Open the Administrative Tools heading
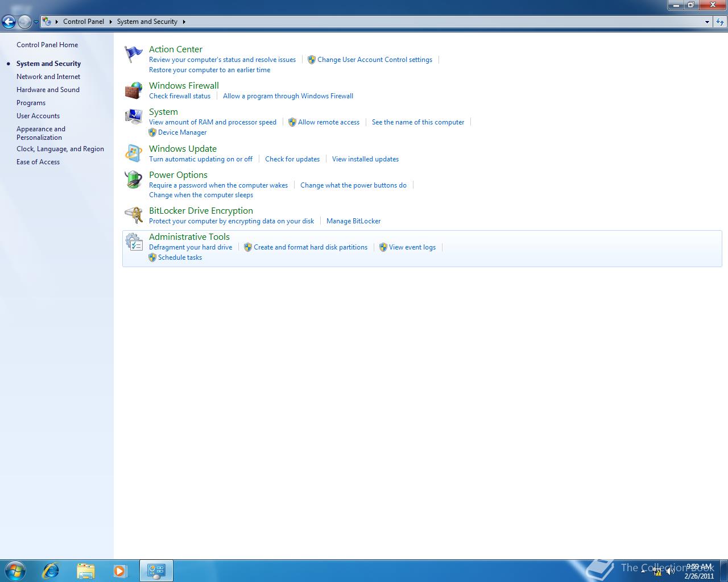The height and width of the screenshot is (582, 728). pyautogui.click(x=189, y=237)
